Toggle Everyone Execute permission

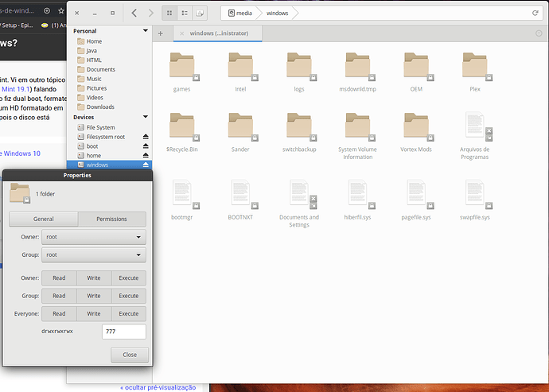pyautogui.click(x=128, y=313)
